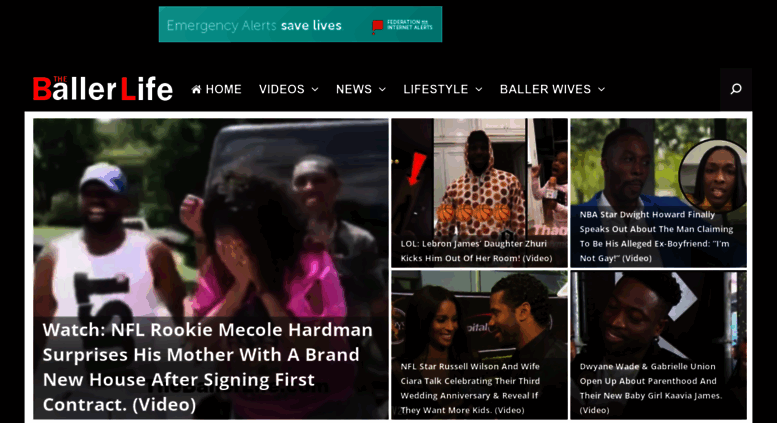This screenshot has width=777, height=423.
Task: Expand the BALLER WIVES dropdown chevron
Action: (x=602, y=90)
